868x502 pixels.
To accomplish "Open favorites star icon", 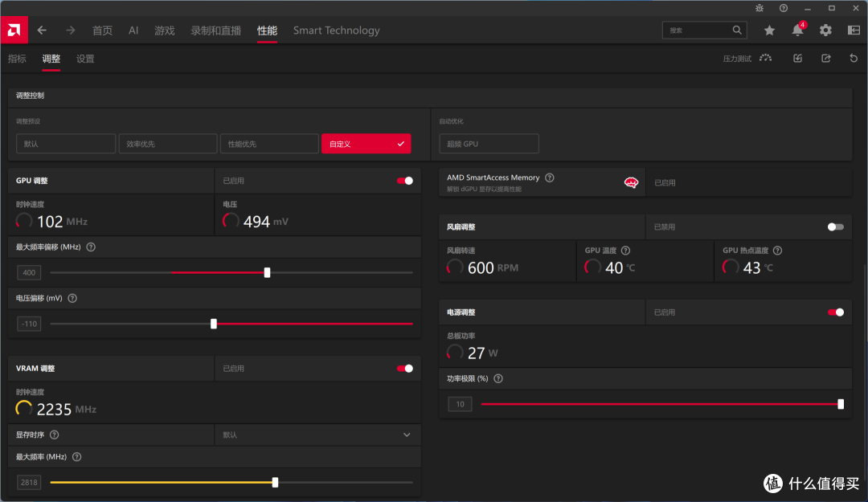I will coord(769,31).
